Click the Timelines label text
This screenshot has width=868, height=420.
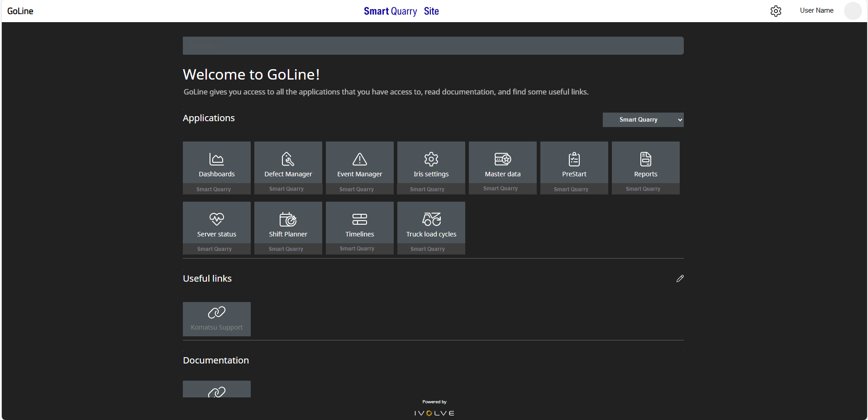click(x=360, y=234)
